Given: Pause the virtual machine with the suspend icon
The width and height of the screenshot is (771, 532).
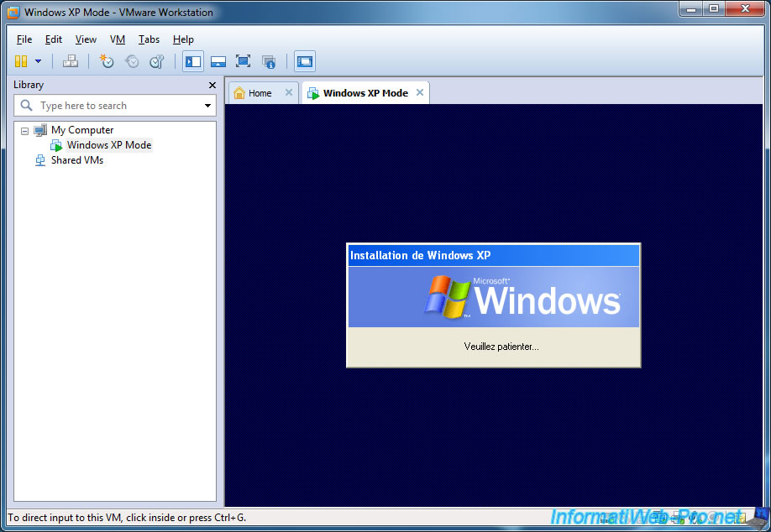Looking at the screenshot, I should tap(21, 61).
